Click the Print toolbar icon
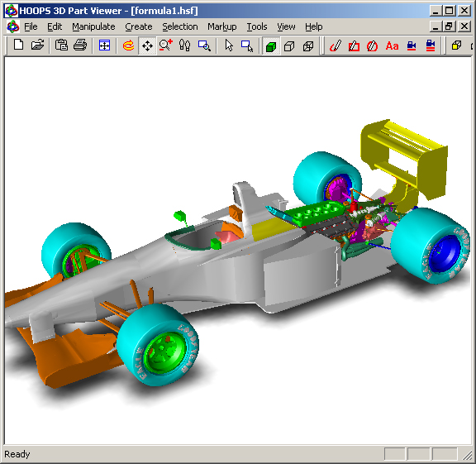This screenshot has height=464, width=476. point(80,45)
